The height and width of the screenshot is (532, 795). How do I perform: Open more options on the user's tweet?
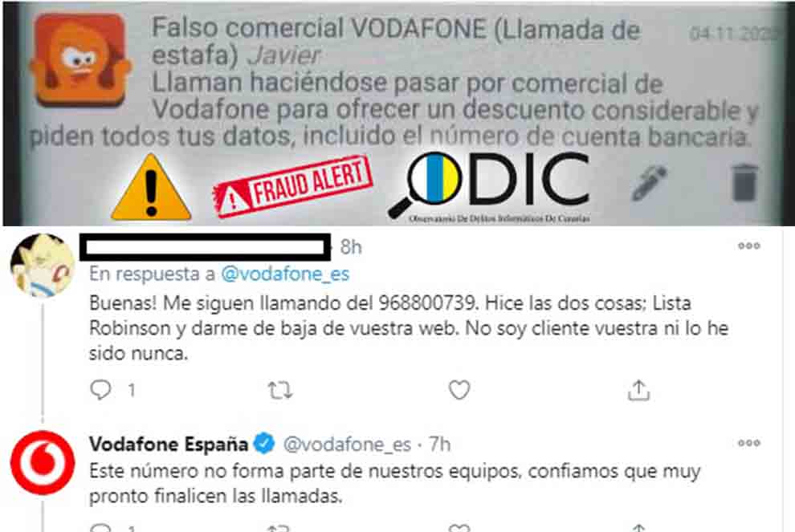coord(749,246)
